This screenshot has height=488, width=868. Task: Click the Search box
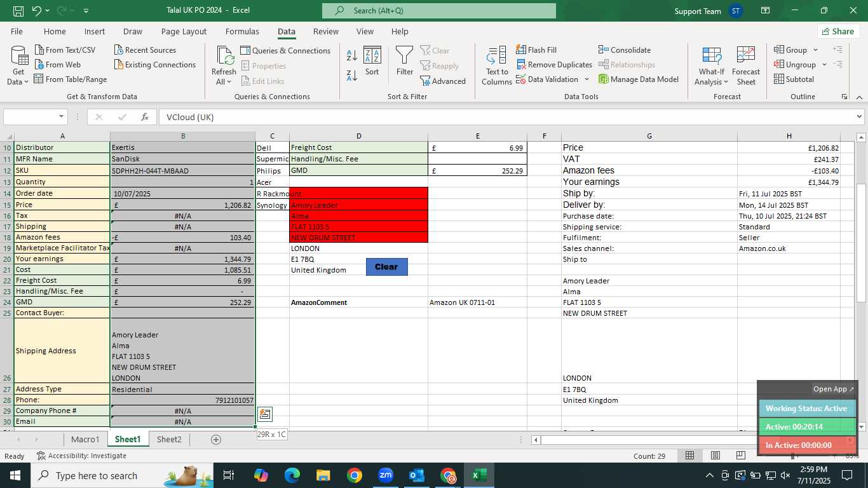tap(438, 11)
